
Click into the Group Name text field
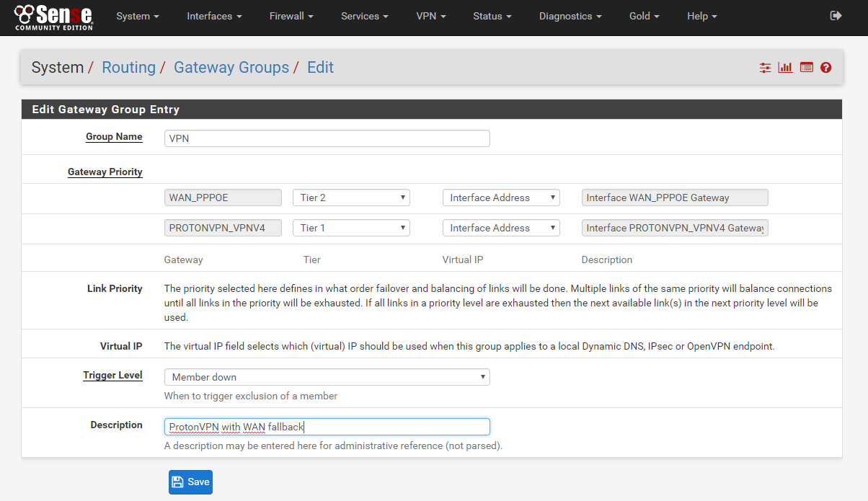(327, 138)
